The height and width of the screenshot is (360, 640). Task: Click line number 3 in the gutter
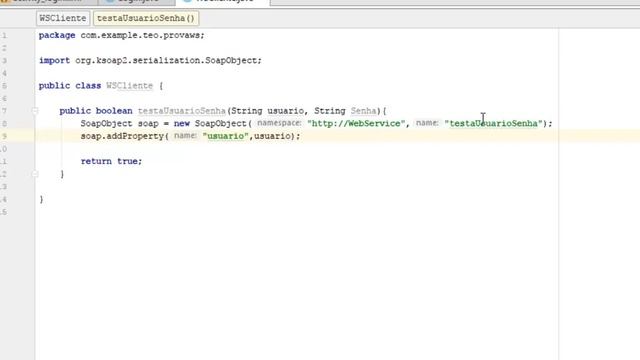(x=4, y=61)
